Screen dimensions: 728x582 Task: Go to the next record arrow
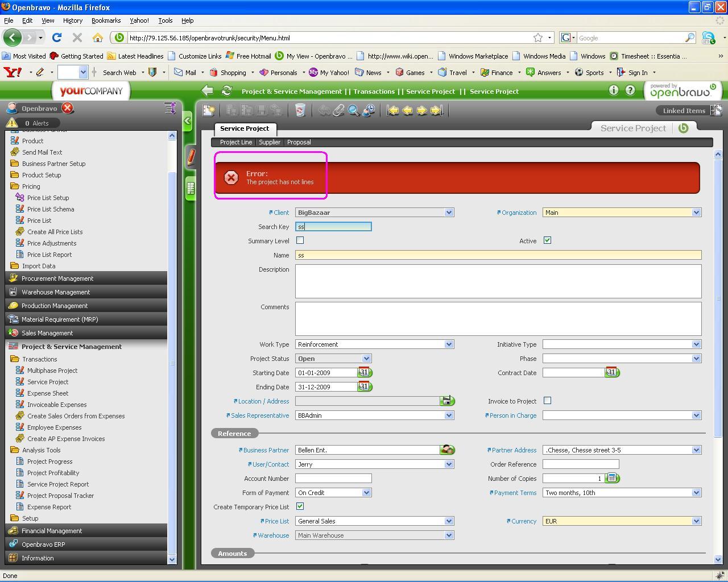tap(422, 110)
